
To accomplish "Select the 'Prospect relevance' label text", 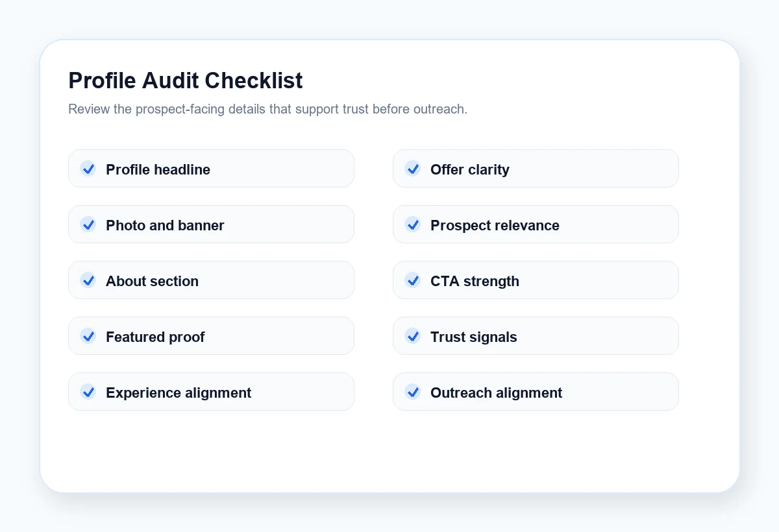I will (495, 225).
